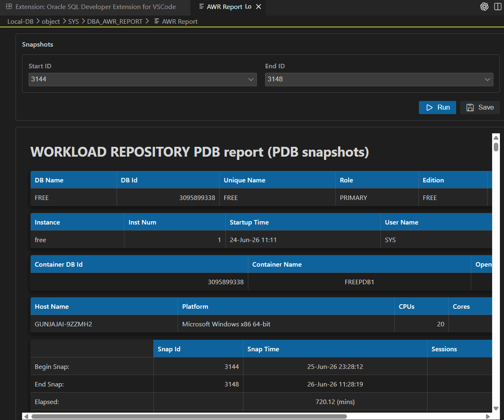504x420 pixels.
Task: Click Local-DB in the breadcrumb
Action: [20, 21]
